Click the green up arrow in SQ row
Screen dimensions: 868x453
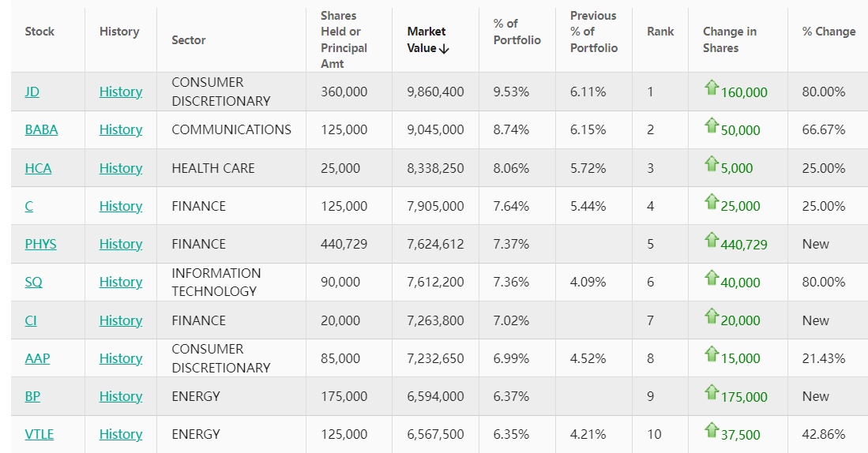(x=712, y=278)
